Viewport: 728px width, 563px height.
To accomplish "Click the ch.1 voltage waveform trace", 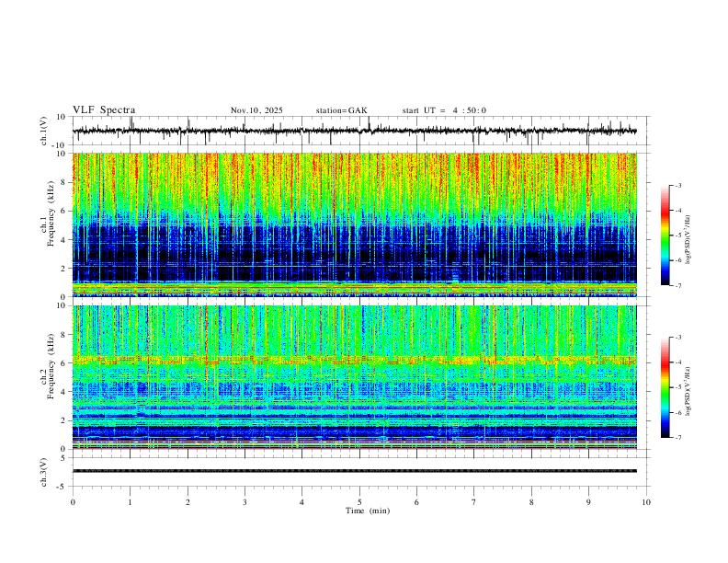I will (x=355, y=131).
